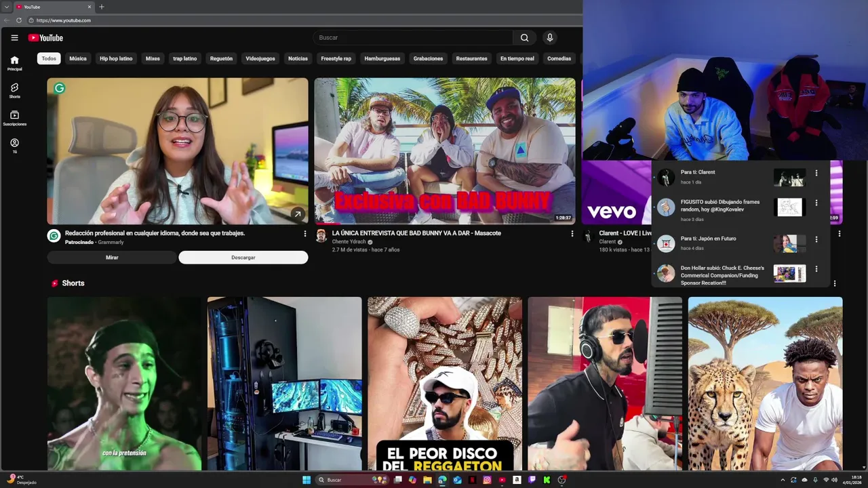Select the Freestyle rap chip
Viewport: 868px width, 488px height.
pos(336,59)
